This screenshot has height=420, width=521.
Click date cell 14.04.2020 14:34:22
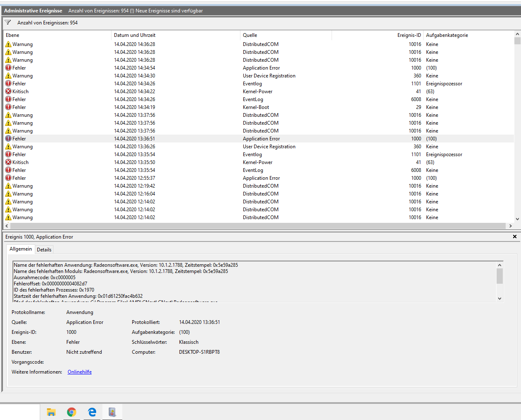(x=135, y=92)
